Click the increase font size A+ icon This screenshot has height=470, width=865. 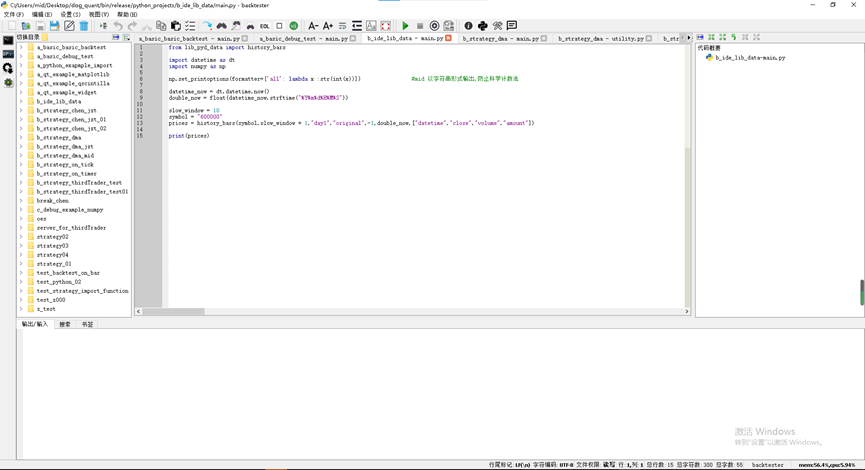coord(327,26)
